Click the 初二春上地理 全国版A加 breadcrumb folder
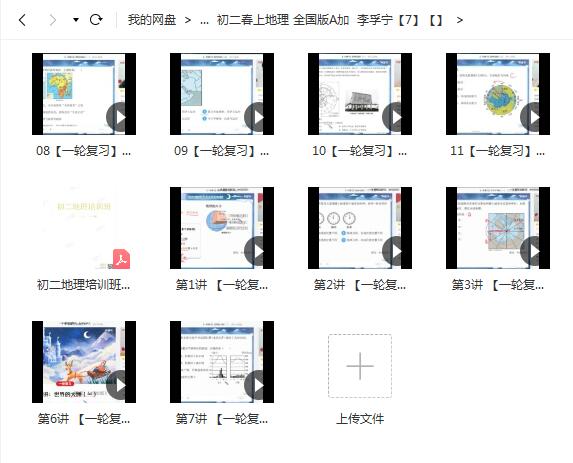 pos(283,20)
